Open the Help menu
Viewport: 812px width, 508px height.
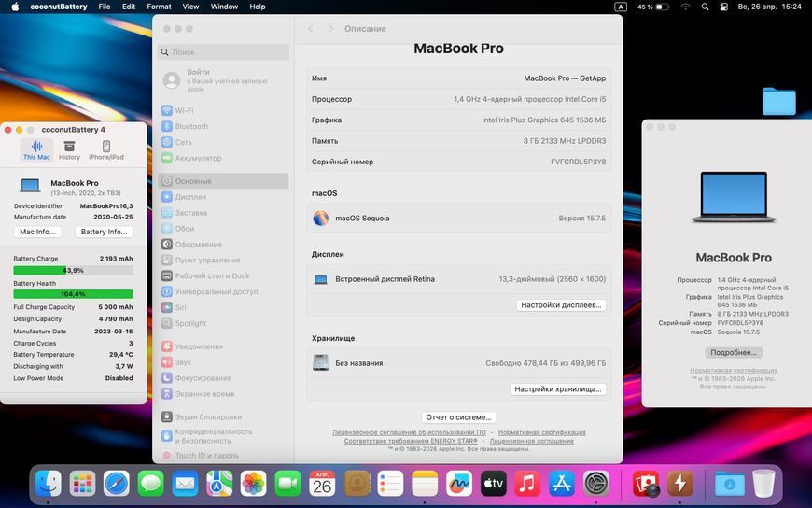tap(258, 7)
